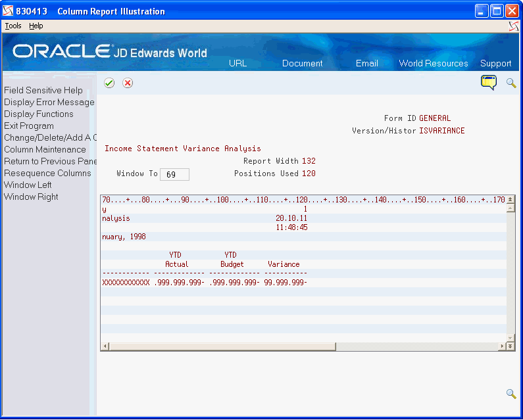Image resolution: width=523 pixels, height=420 pixels.
Task: Minimize the Column Report Illustration window
Action: [482, 11]
